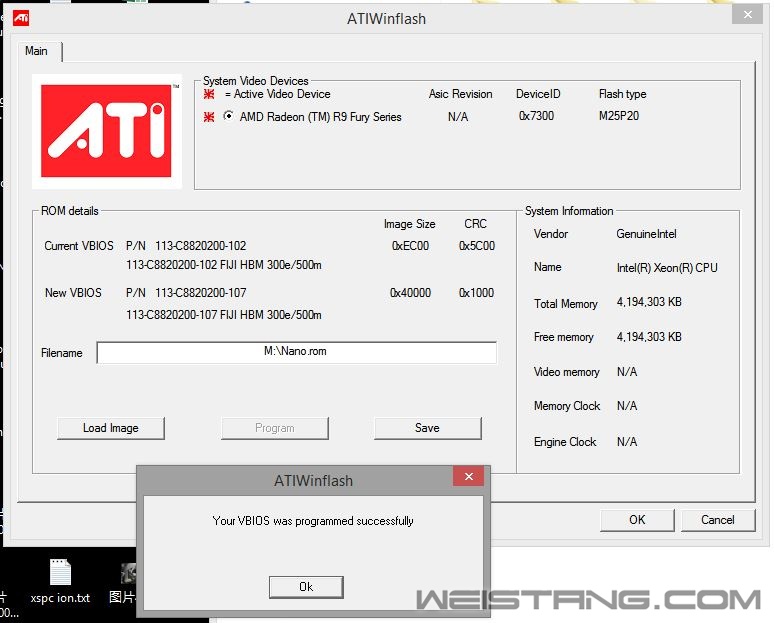Viewport: 774px width, 623px height.
Task: Click the Free memory value 4,194,303 KB
Action: (x=649, y=337)
